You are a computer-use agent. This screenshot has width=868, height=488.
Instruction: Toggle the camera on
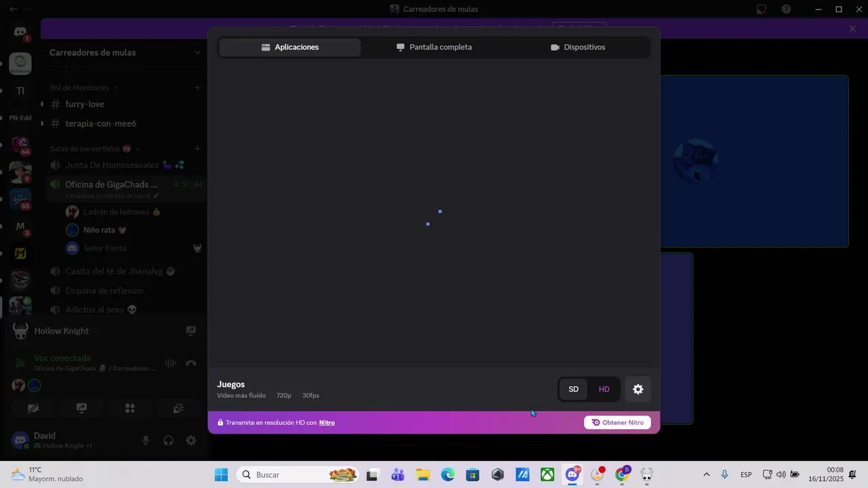click(33, 408)
